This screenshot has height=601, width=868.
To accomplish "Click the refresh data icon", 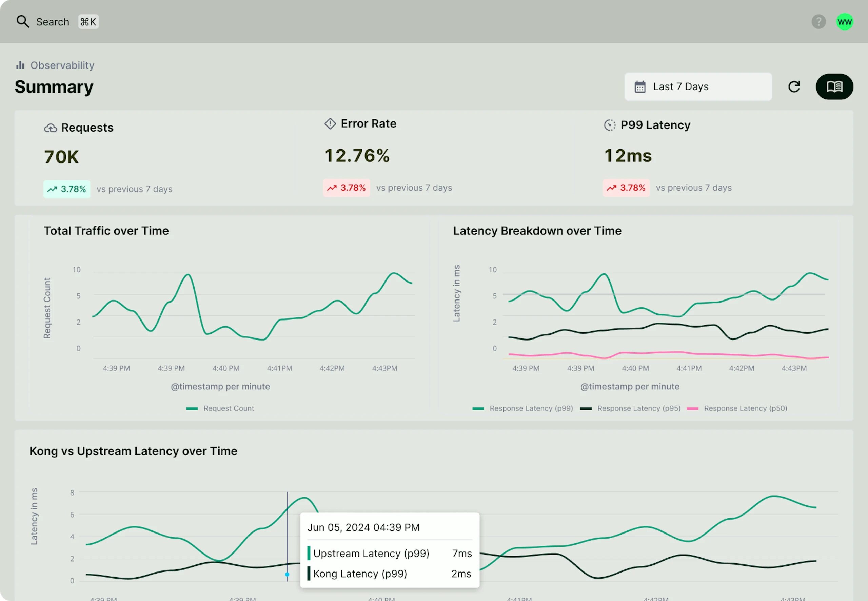I will coord(794,87).
